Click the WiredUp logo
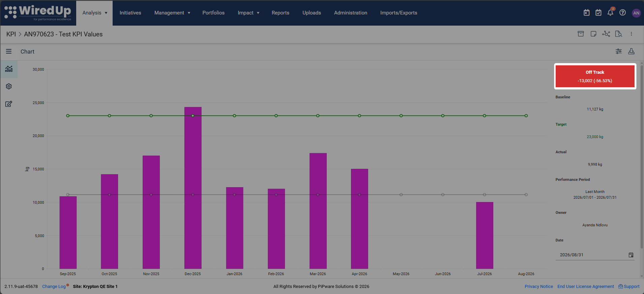This screenshot has height=294, width=644. 38,13
